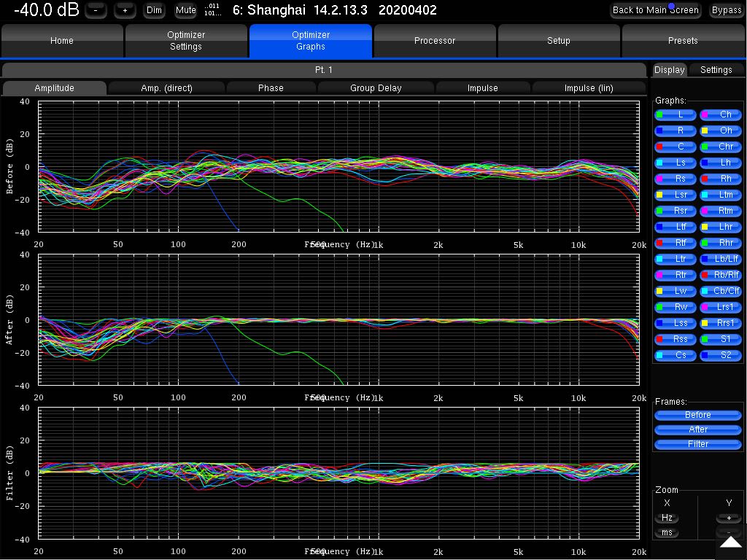Toggle the Rhr channel graph
Screen dimensions: 747x560
721,243
